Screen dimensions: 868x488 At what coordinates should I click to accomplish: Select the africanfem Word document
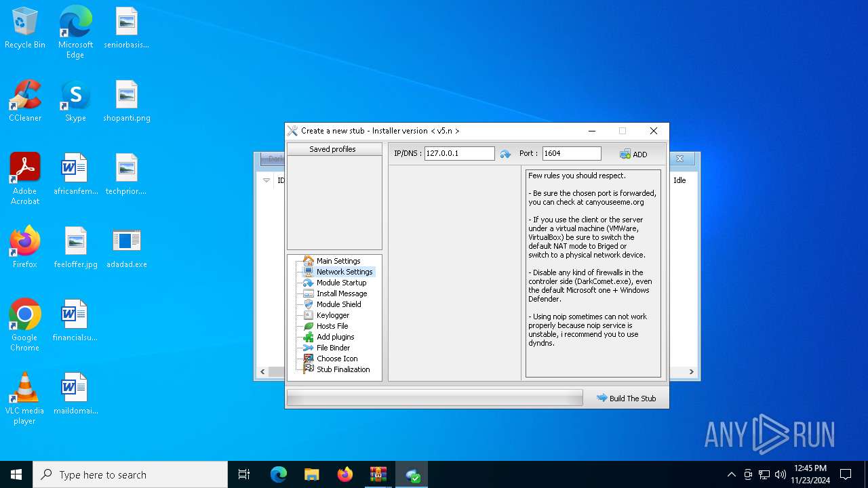[x=75, y=174]
